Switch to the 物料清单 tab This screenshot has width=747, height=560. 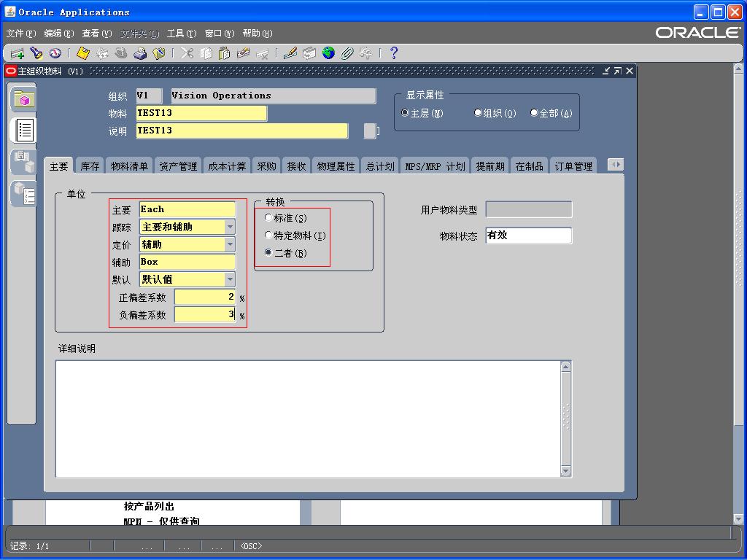coord(129,166)
